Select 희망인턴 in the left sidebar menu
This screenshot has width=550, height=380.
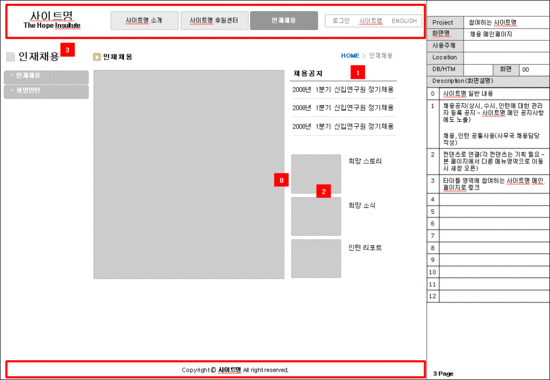(46, 92)
